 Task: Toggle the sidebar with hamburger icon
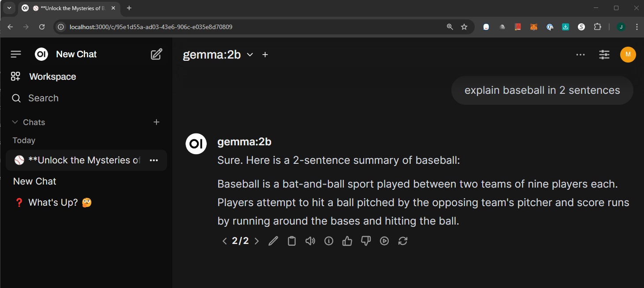(x=16, y=54)
